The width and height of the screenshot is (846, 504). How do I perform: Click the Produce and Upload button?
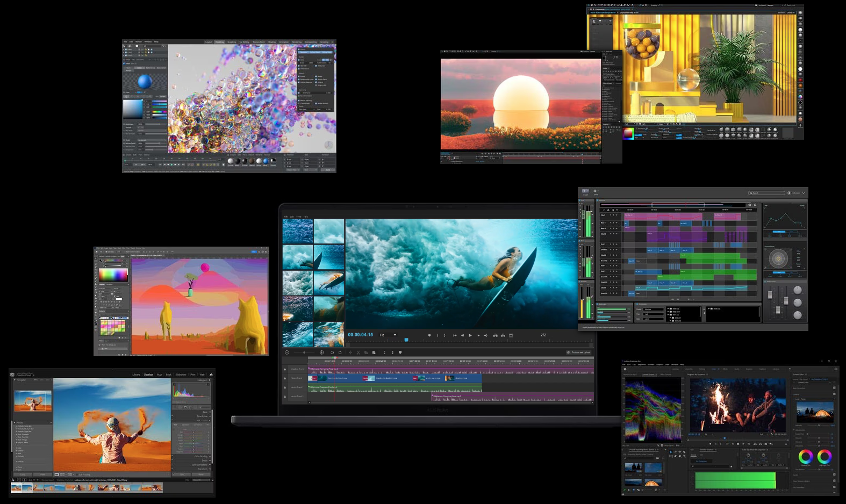pyautogui.click(x=578, y=352)
